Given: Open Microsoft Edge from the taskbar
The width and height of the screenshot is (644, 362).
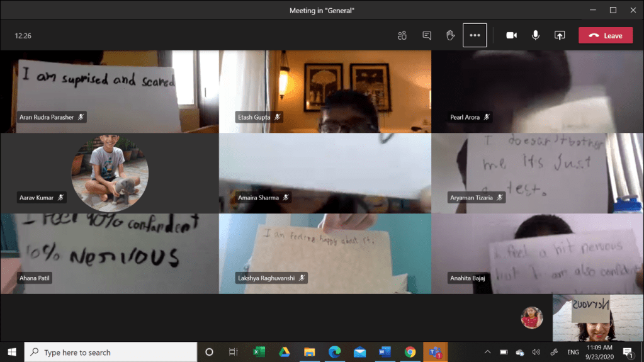Looking at the screenshot, I should pos(334,352).
